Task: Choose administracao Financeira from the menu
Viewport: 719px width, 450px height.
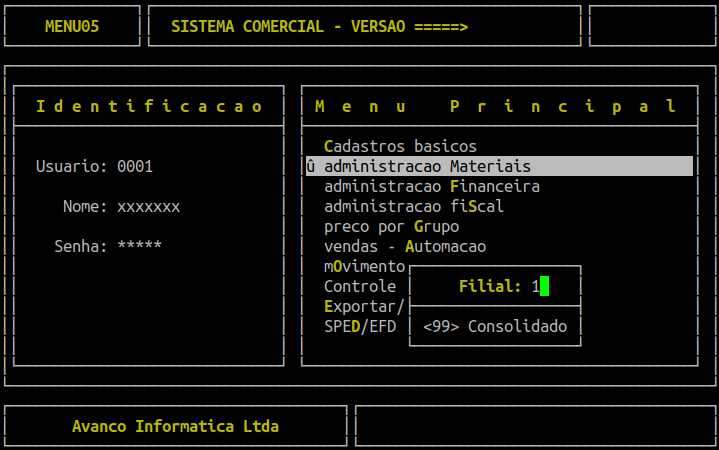Action: pos(431,186)
